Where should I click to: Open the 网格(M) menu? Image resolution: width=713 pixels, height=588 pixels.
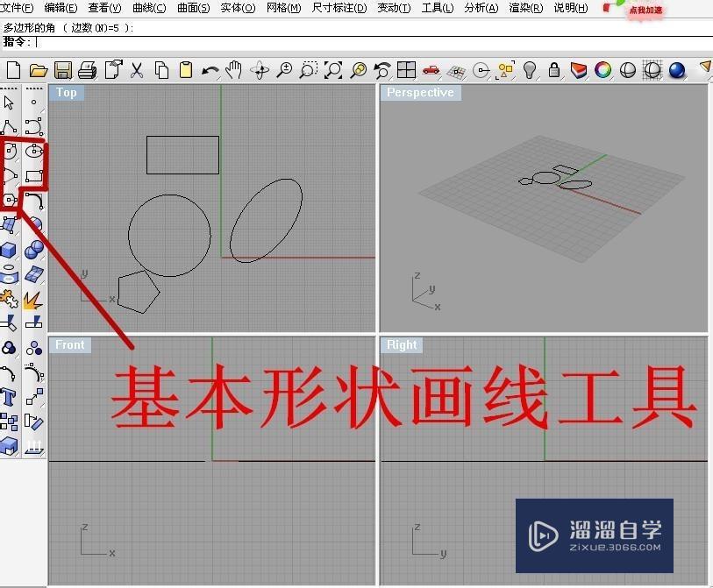(x=284, y=8)
